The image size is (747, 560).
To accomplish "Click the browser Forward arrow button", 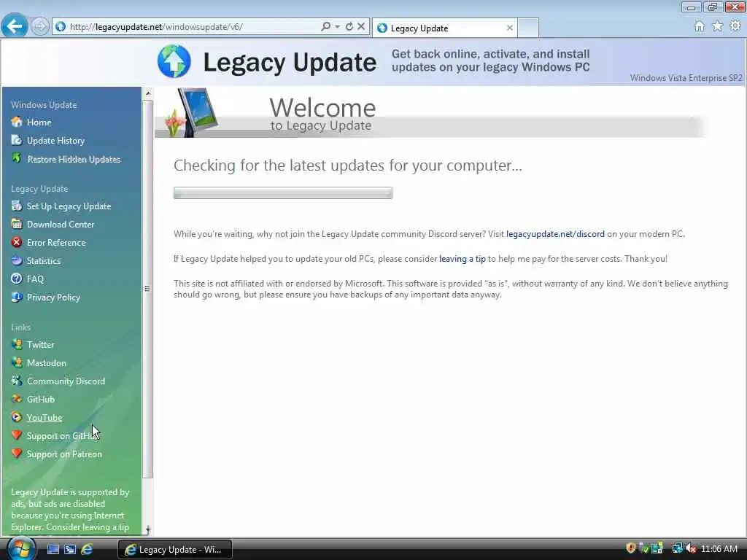I will [40, 27].
